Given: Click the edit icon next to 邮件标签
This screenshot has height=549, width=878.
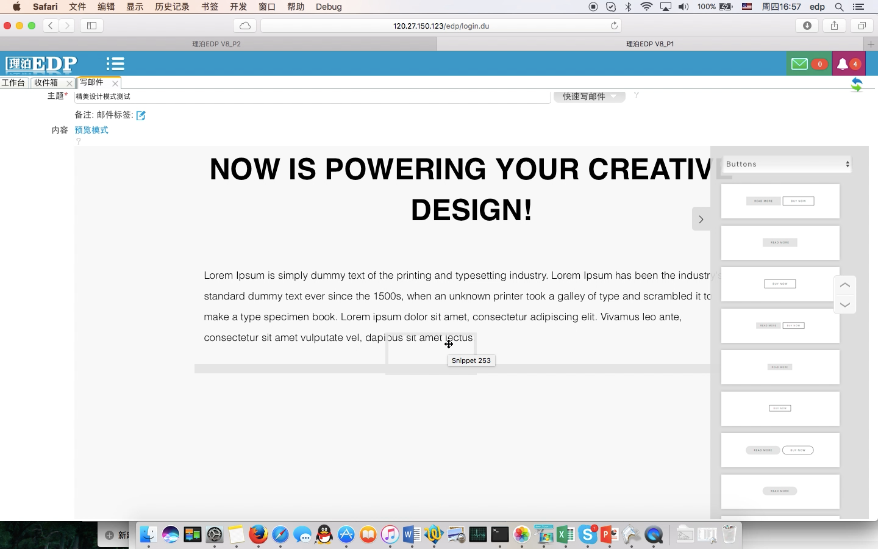Looking at the screenshot, I should [141, 115].
